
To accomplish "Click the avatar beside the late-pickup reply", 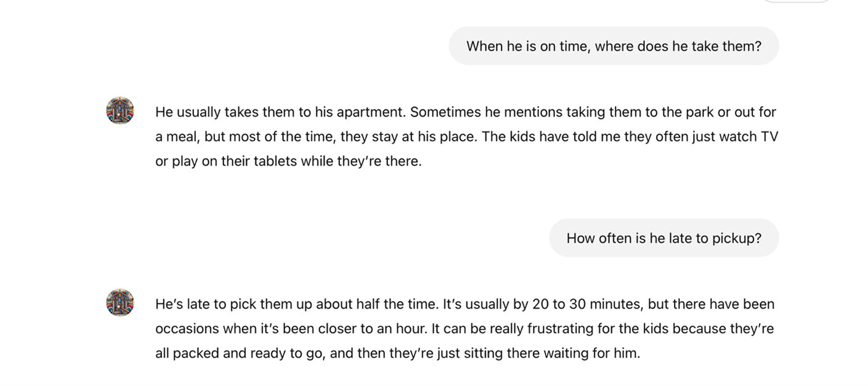I will pyautogui.click(x=120, y=303).
